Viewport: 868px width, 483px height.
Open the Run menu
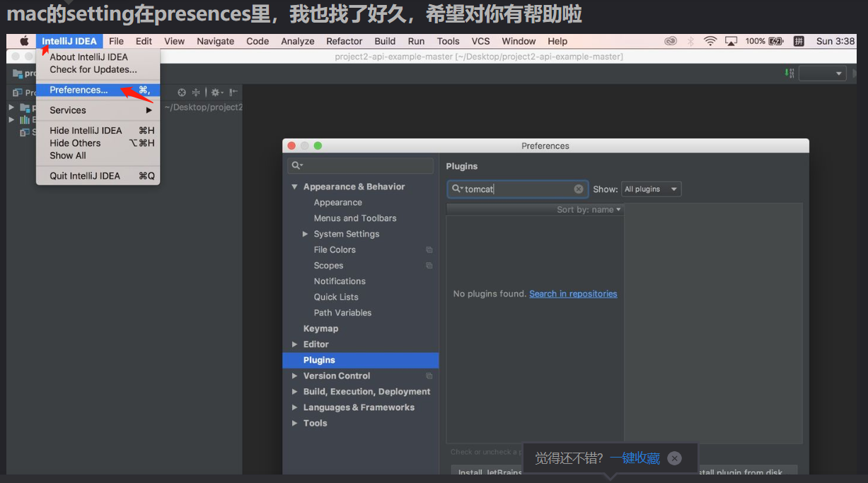coord(417,41)
